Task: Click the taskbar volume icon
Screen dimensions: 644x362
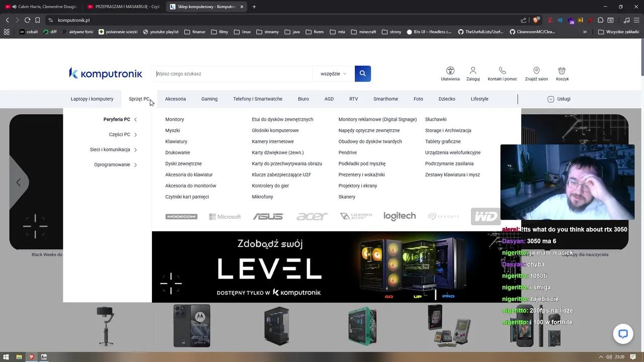Action: [609, 357]
